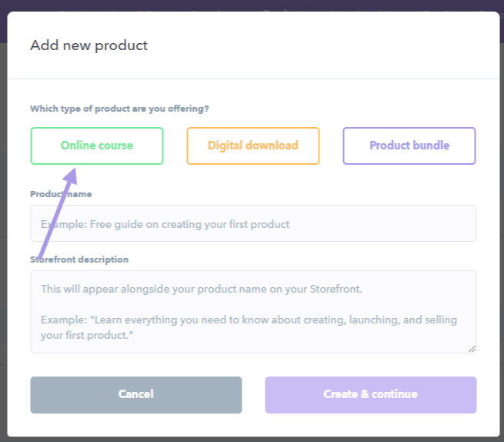
Task: Click the purple Product bundle text
Action: (x=409, y=146)
